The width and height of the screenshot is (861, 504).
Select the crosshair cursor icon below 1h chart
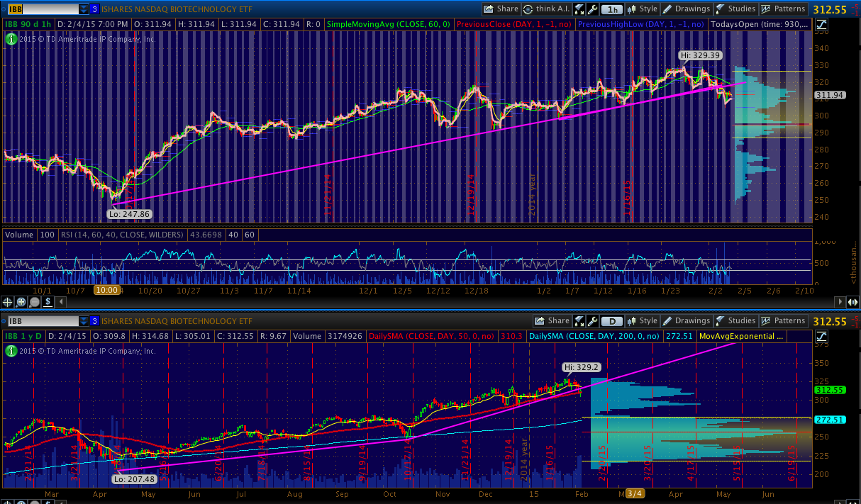tap(9, 301)
